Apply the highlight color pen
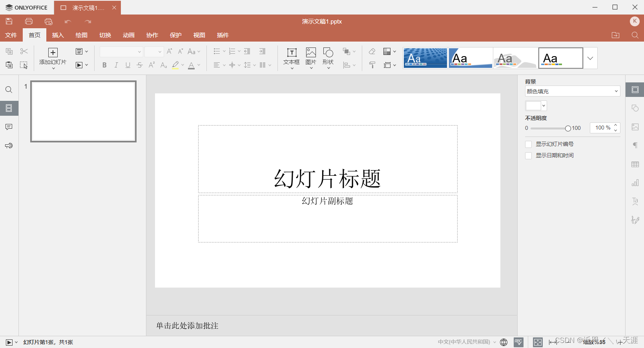The height and width of the screenshot is (348, 644). coord(175,65)
